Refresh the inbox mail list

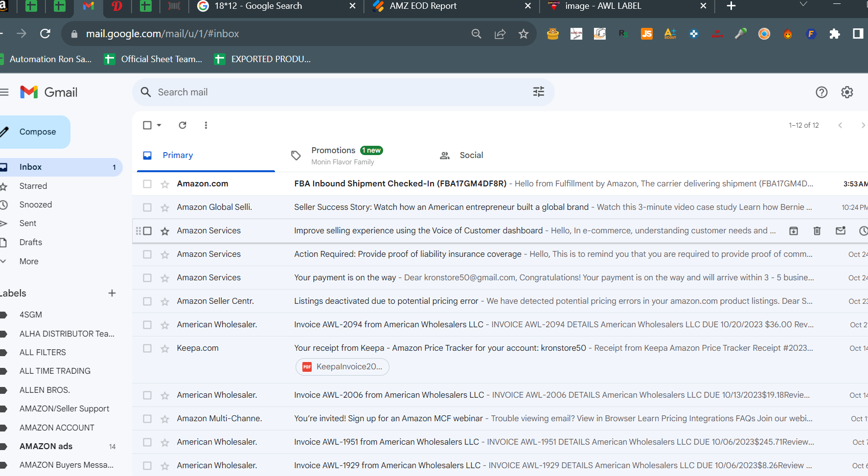[x=183, y=125]
